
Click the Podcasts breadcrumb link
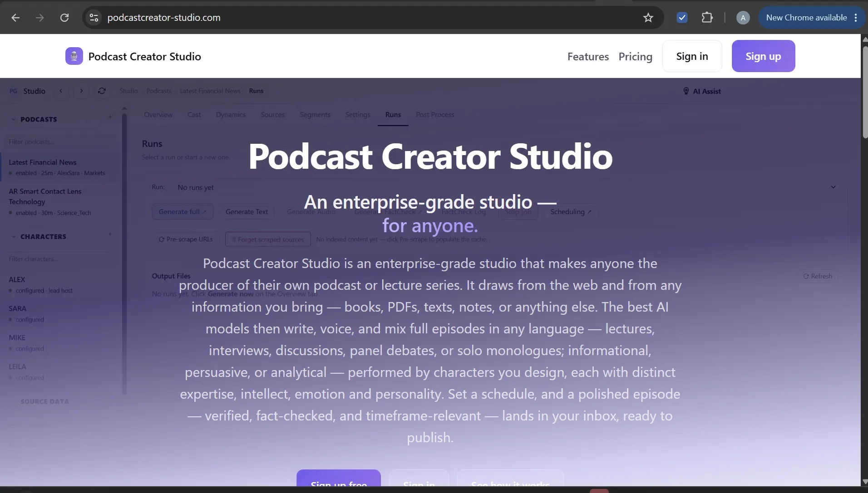pyautogui.click(x=158, y=91)
